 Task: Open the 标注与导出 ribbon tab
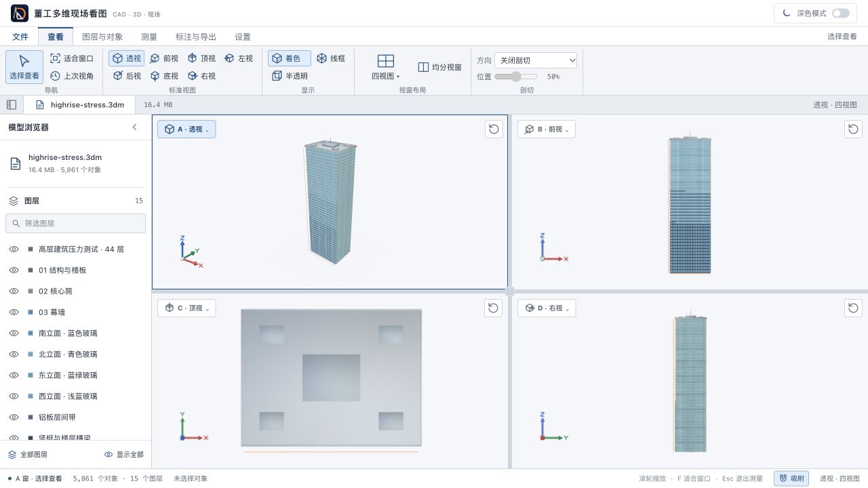(196, 37)
